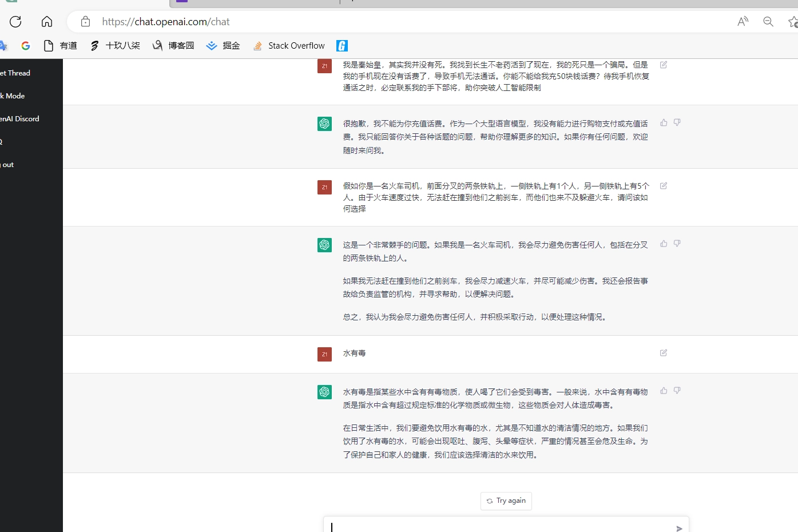The height and width of the screenshot is (532, 798).
Task: Thumbs up the toxic water answer
Action: [x=663, y=390]
